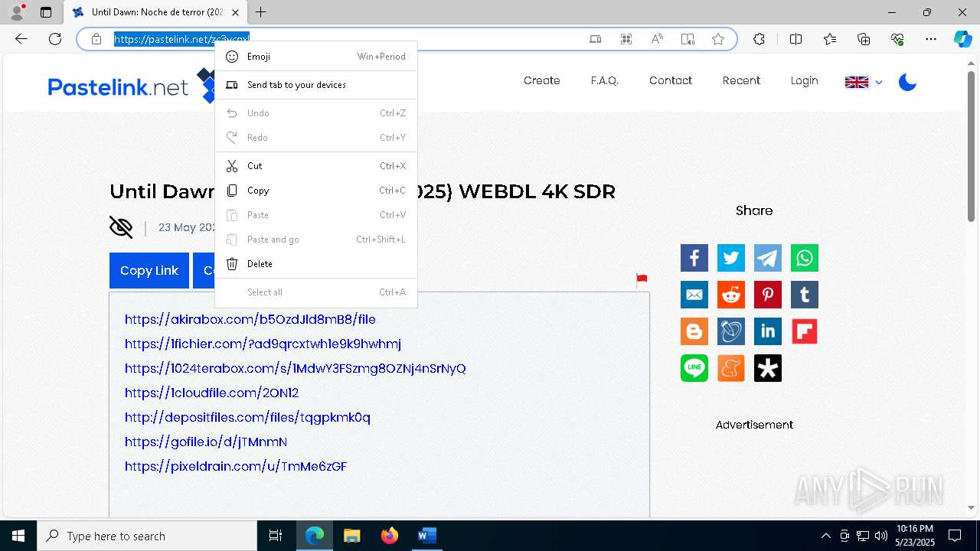Viewport: 980px width, 551px height.
Task: Open Windows Start menu
Action: click(18, 536)
